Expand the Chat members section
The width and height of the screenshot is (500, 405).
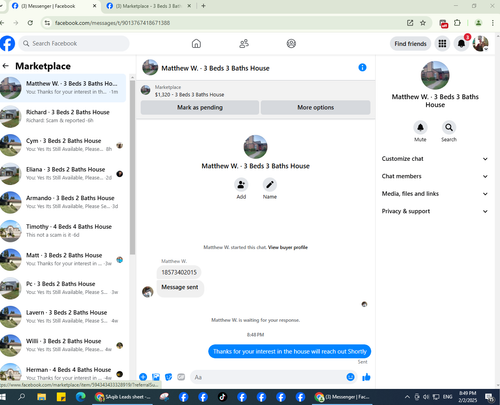point(435,176)
